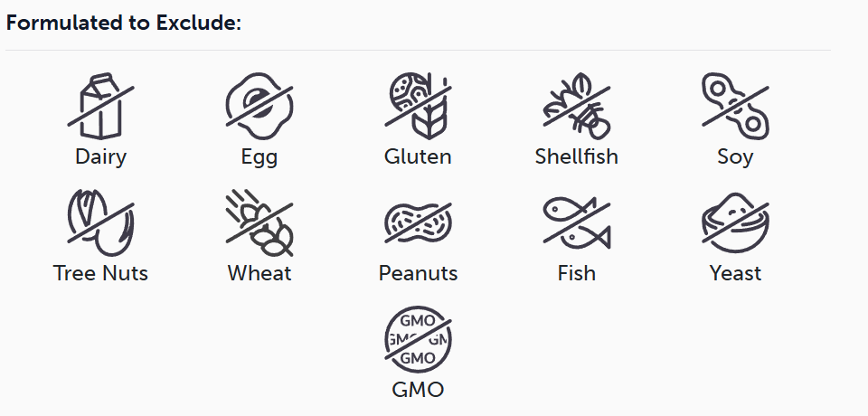Select the crossed-out two fish icon
The image size is (868, 416).
(x=577, y=223)
